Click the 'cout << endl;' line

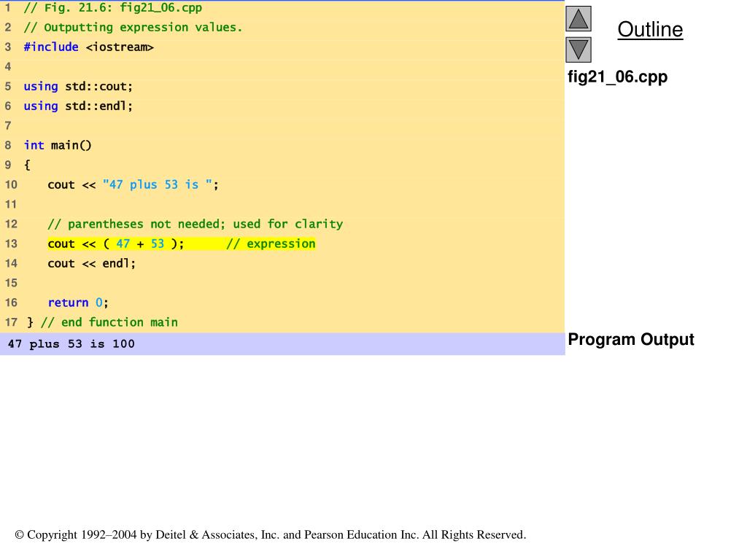click(91, 263)
